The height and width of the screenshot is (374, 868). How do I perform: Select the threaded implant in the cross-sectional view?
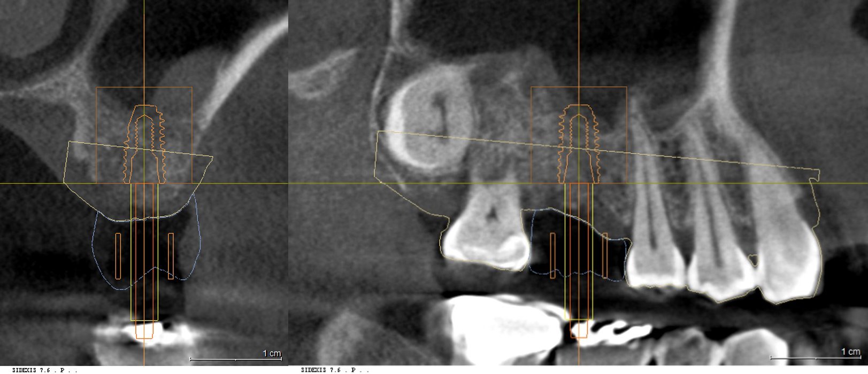coord(144,144)
